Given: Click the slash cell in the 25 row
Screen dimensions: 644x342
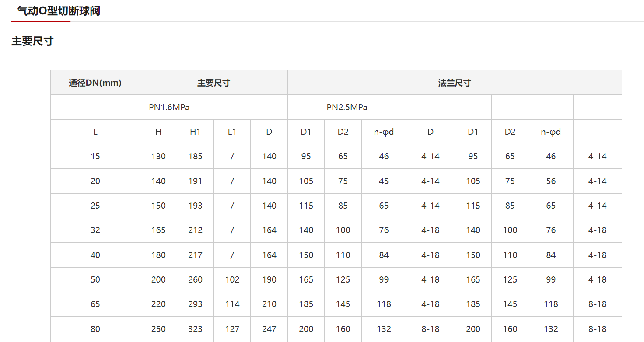Looking at the screenshot, I should tap(232, 206).
